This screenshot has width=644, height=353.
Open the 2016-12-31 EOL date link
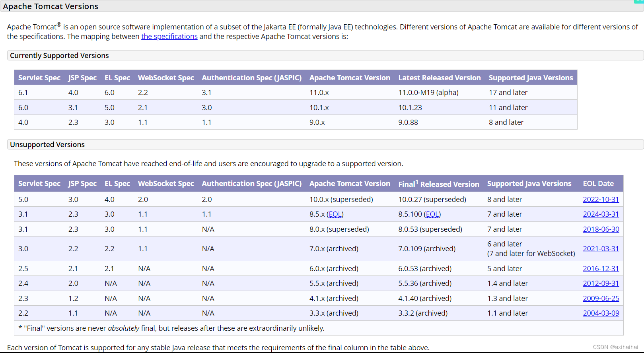(x=601, y=269)
